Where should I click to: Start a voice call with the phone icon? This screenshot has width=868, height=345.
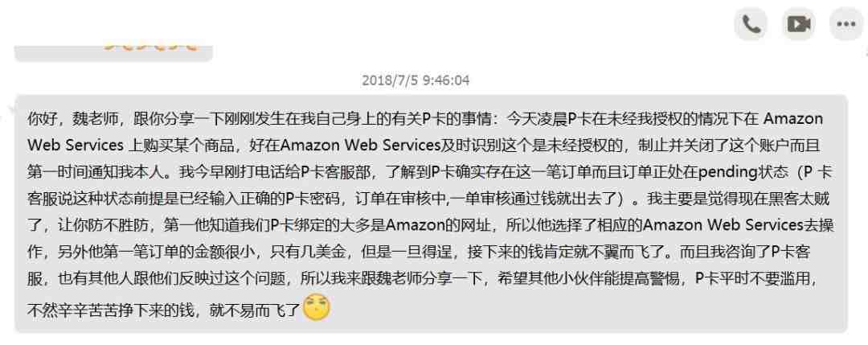pyautogui.click(x=751, y=24)
